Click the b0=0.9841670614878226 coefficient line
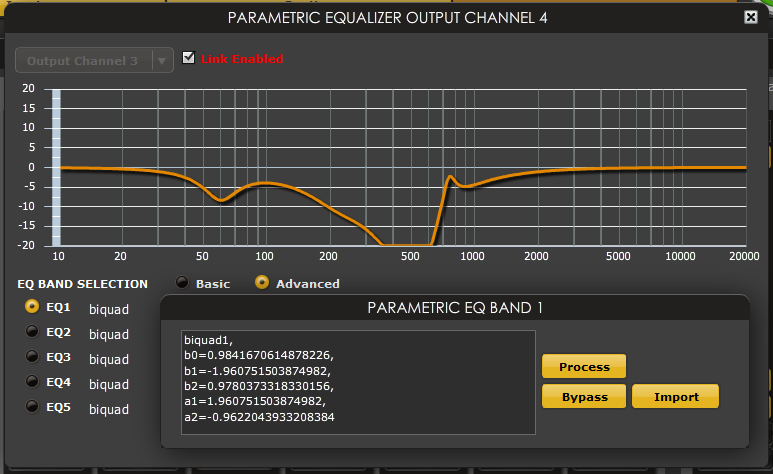The image size is (773, 474). coord(259,355)
